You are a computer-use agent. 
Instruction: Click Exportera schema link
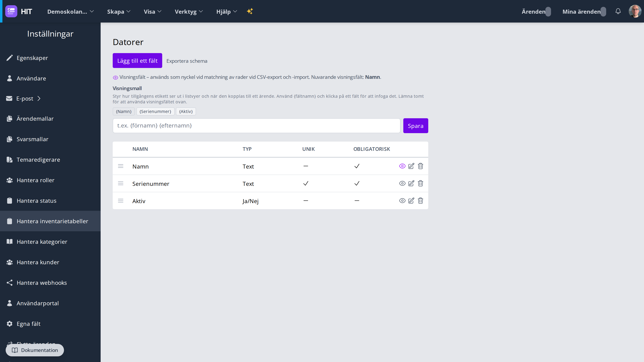pyautogui.click(x=187, y=61)
